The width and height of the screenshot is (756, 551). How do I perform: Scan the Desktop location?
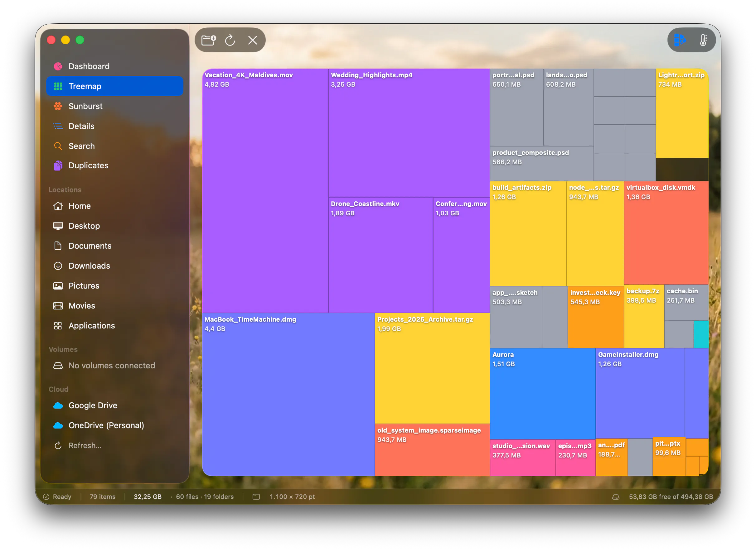pos(114,226)
